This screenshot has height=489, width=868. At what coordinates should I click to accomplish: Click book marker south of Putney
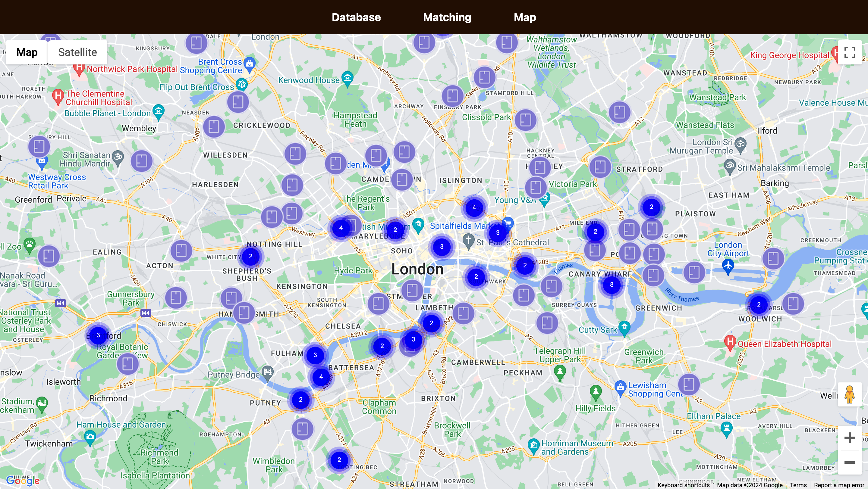coord(302,429)
